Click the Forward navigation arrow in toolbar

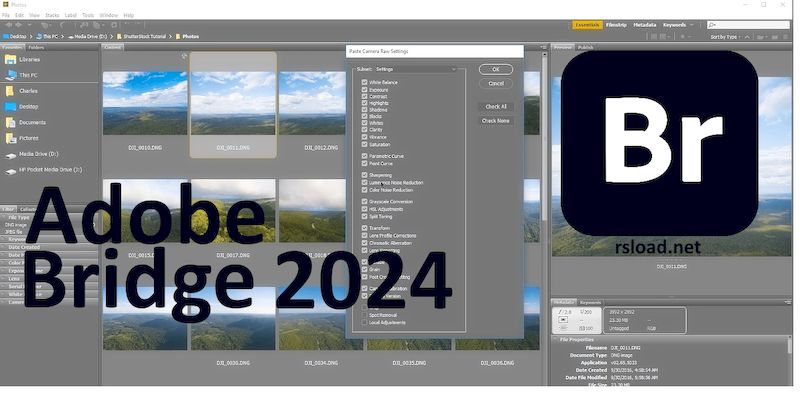pyautogui.click(x=19, y=25)
